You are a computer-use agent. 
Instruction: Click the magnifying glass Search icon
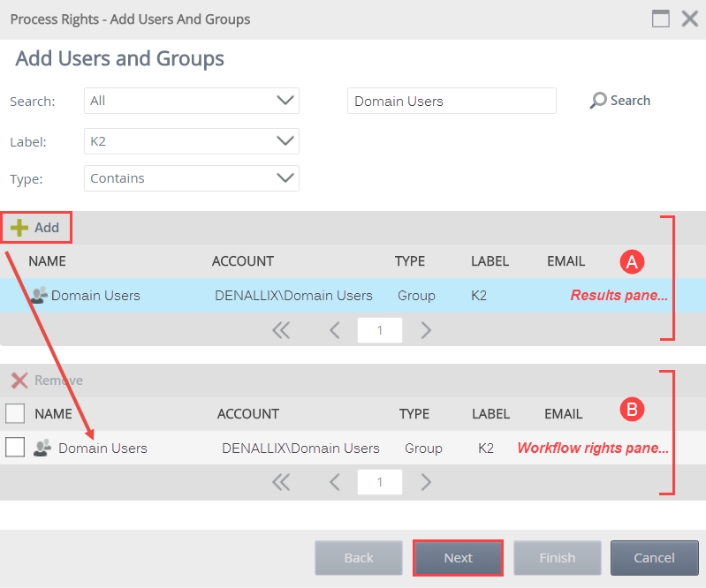598,101
